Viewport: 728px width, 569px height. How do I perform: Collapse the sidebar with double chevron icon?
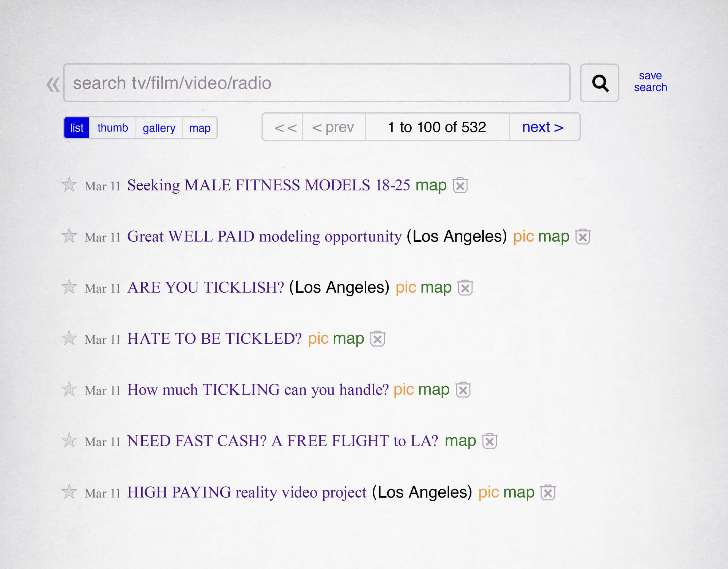point(53,84)
